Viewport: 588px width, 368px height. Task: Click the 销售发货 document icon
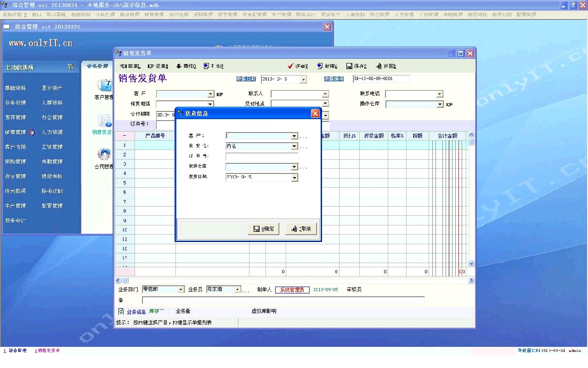[105, 121]
